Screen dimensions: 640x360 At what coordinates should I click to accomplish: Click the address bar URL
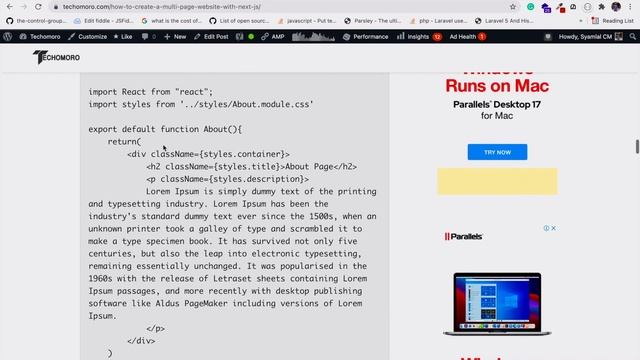coord(162,7)
